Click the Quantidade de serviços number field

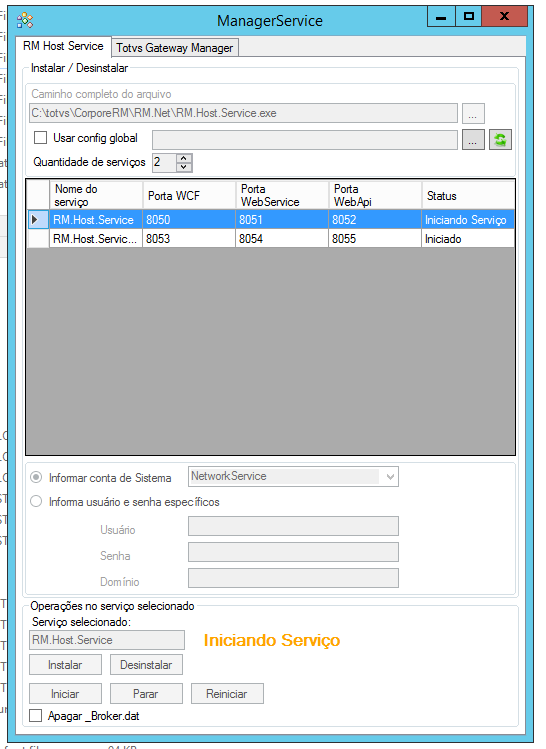coord(164,162)
